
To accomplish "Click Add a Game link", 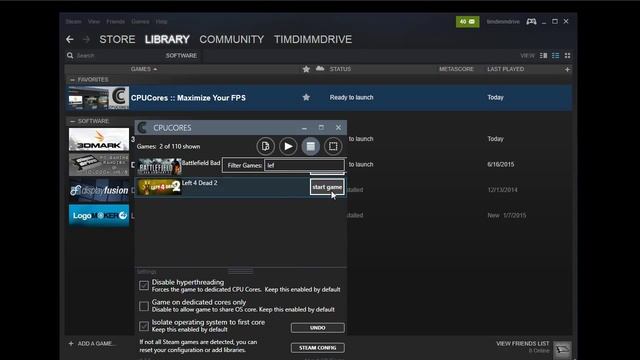I will [x=97, y=344].
